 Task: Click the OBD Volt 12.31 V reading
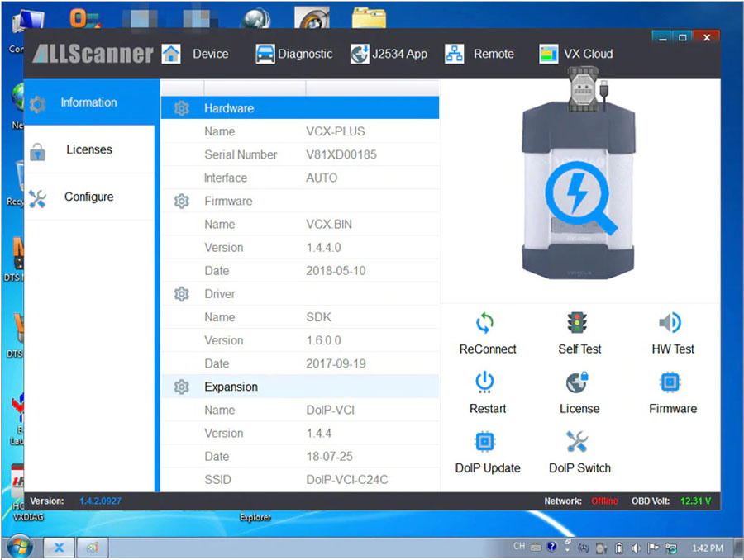695,501
